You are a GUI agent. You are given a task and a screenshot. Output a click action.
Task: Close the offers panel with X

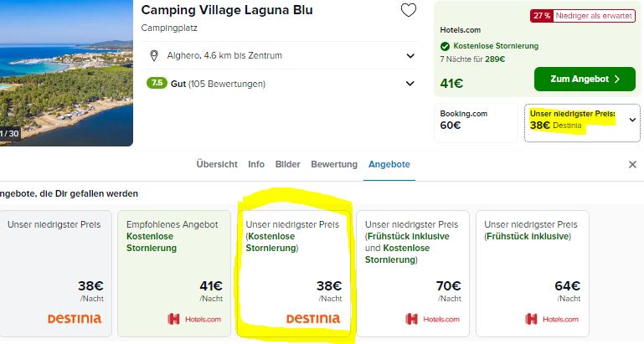click(x=632, y=165)
